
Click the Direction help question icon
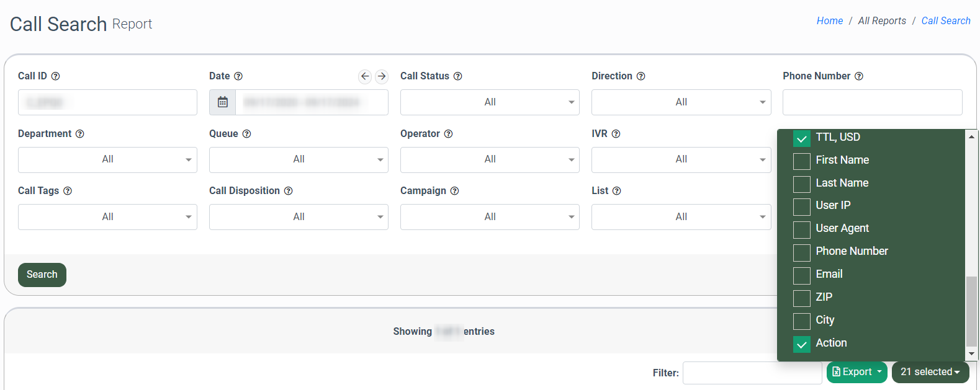pos(641,76)
